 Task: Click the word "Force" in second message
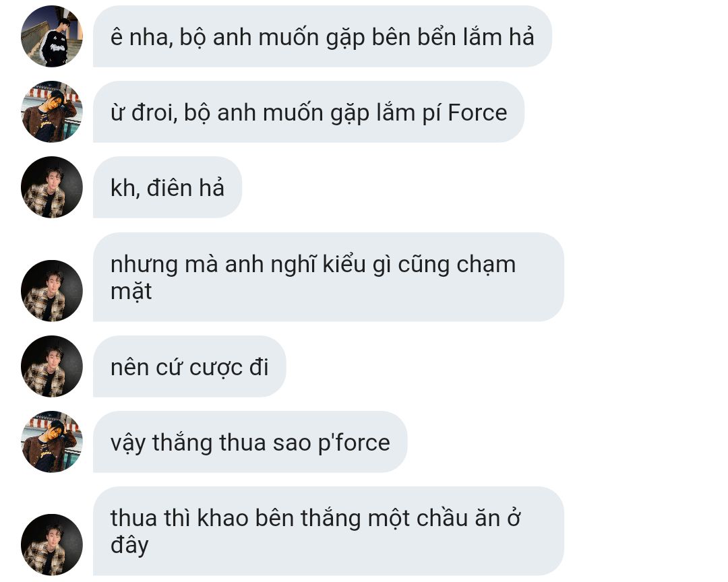tap(478, 112)
